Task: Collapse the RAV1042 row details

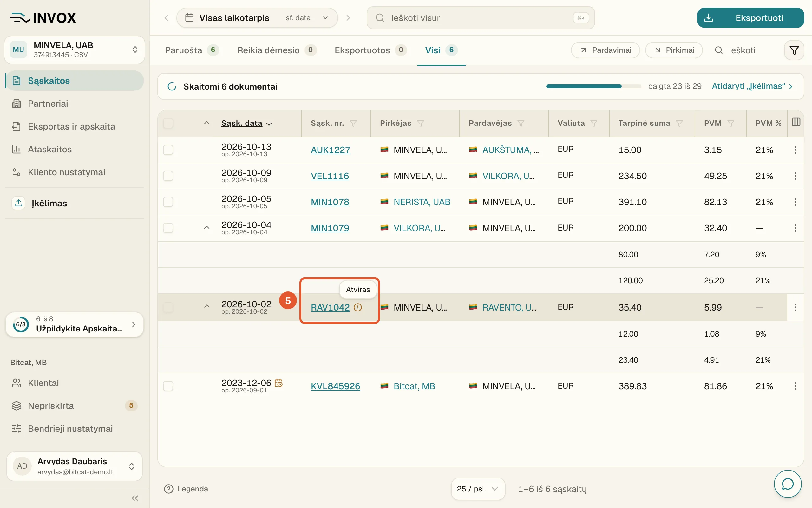Action: pos(207,306)
